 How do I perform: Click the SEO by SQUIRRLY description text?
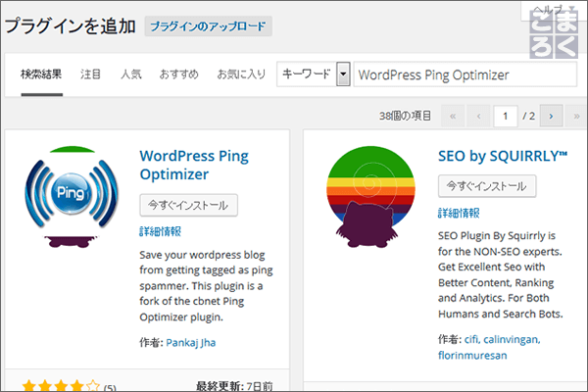point(500,274)
